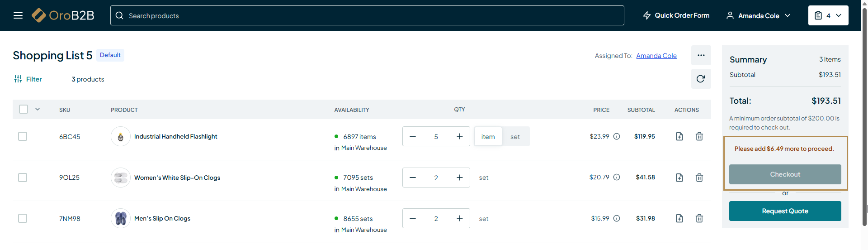Viewport: 868px width, 250px height.
Task: Tick the checkbox for SKU 9OL25
Action: 23,178
